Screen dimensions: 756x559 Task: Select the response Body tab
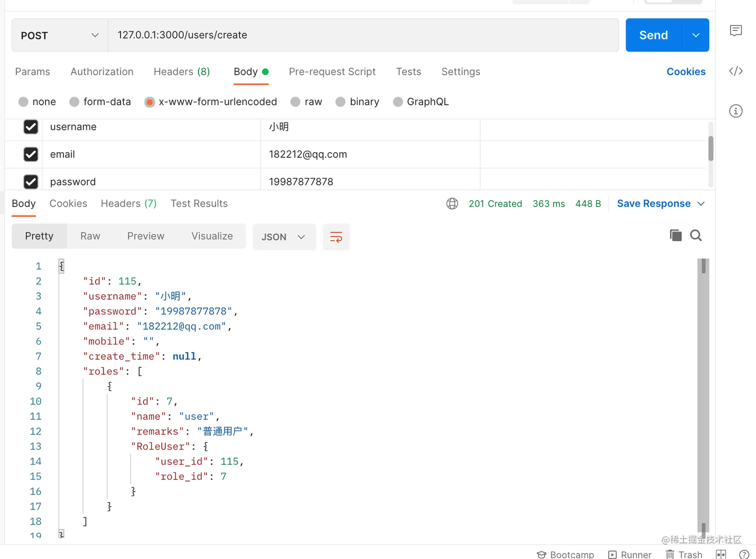[x=23, y=203]
